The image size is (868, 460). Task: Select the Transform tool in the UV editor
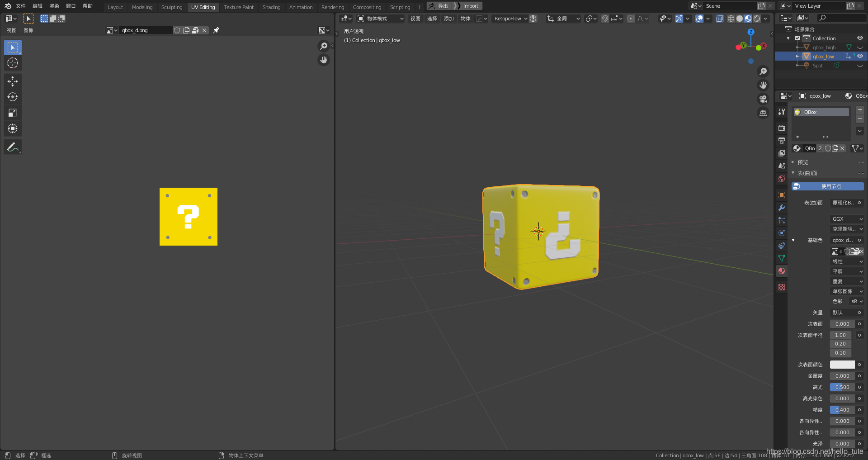coord(13,129)
